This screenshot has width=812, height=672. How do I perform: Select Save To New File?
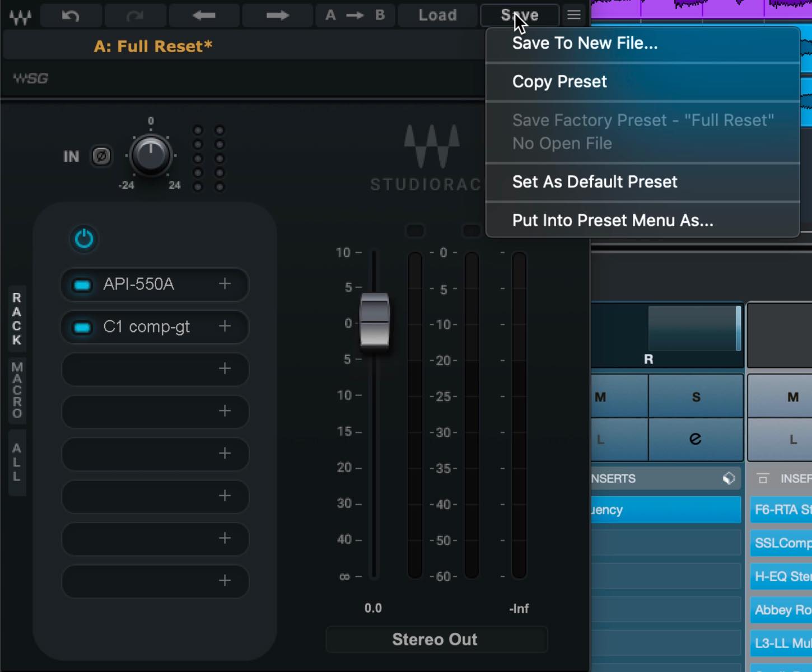coord(642,44)
